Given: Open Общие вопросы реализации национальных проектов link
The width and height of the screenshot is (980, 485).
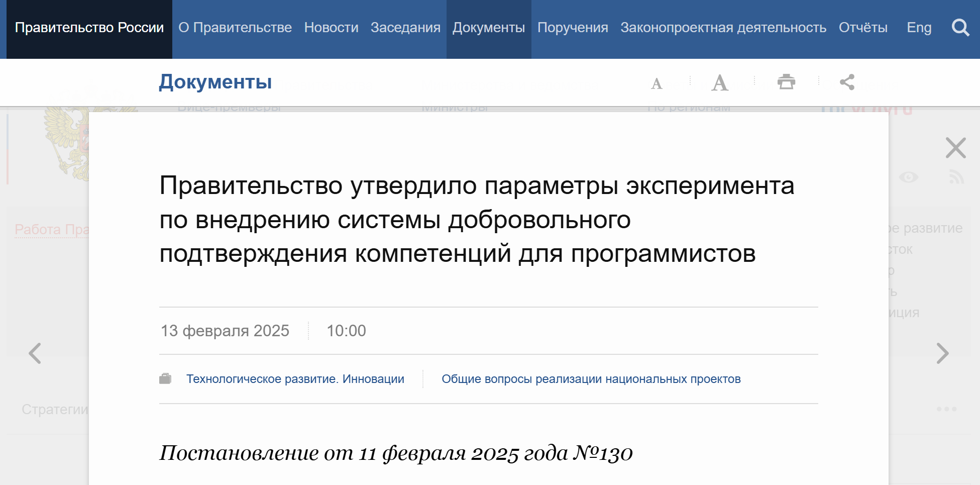Looking at the screenshot, I should click(x=591, y=379).
